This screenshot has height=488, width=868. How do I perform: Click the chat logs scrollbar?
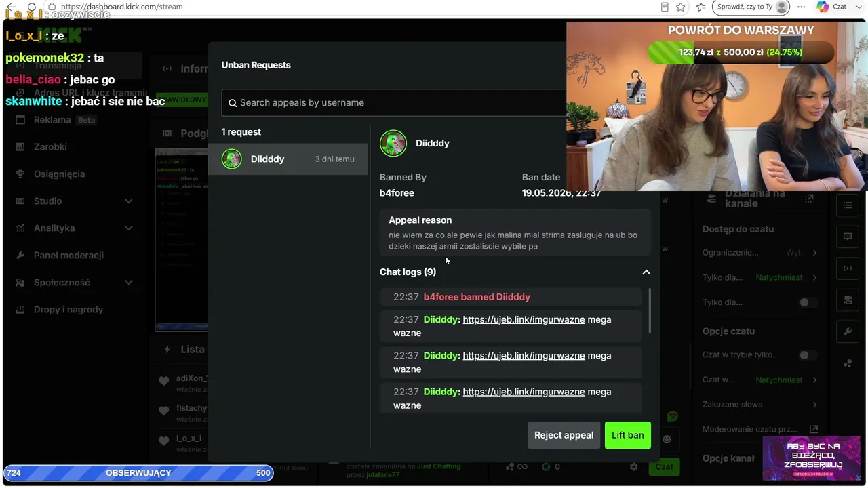[x=650, y=312]
